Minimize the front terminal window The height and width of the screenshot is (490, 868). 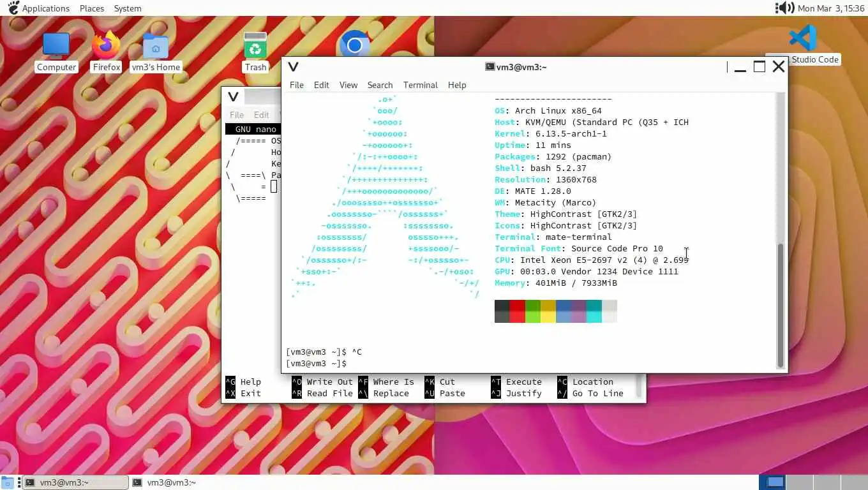click(x=740, y=68)
